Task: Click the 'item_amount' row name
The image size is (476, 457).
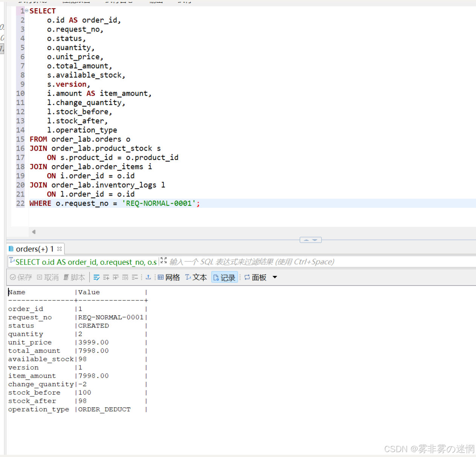Action: pos(32,376)
